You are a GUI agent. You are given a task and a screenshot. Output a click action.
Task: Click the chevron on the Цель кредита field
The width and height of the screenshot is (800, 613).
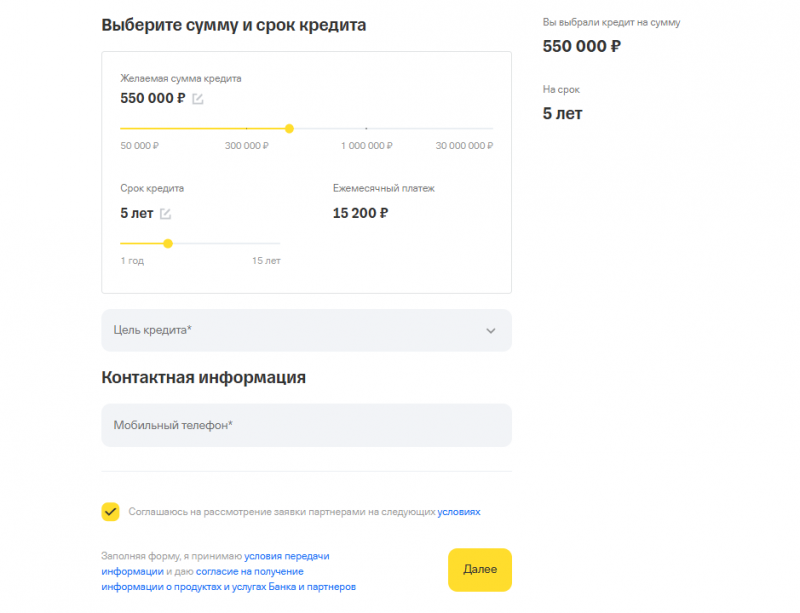(490, 330)
